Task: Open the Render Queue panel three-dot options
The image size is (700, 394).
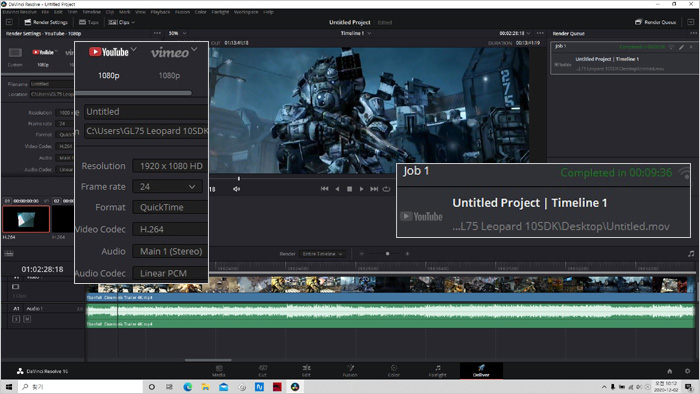Action: [693, 33]
